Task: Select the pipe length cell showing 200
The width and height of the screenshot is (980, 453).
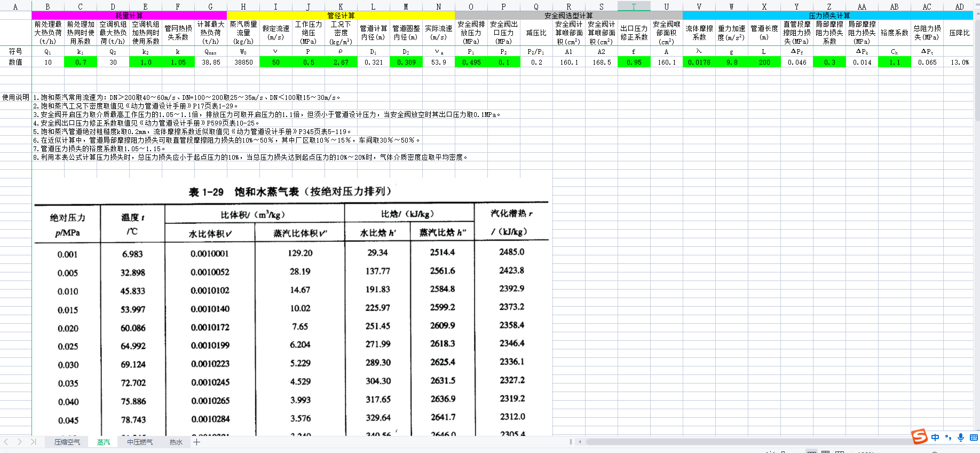Action: 764,62
